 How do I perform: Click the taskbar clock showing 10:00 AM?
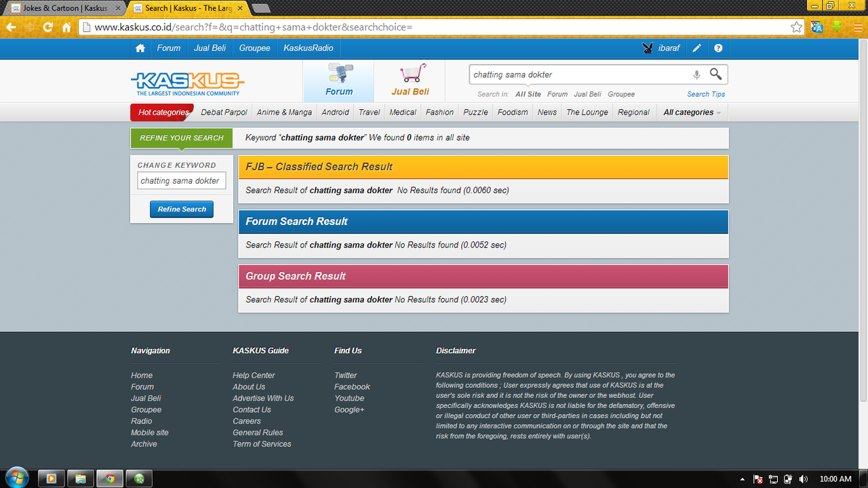point(835,479)
